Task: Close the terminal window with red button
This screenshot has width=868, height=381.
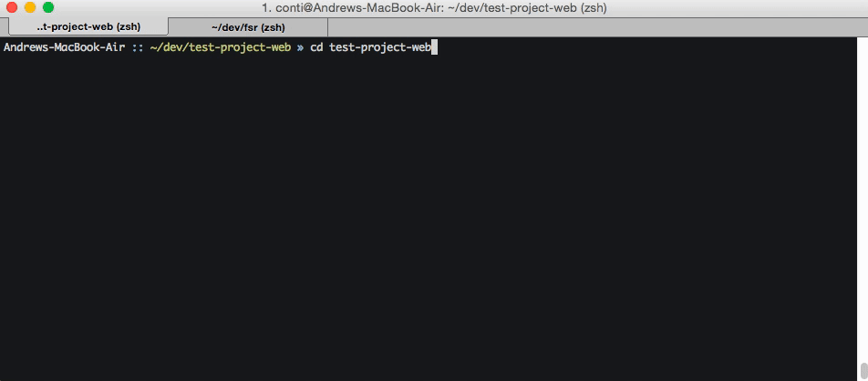Action: coord(12,8)
